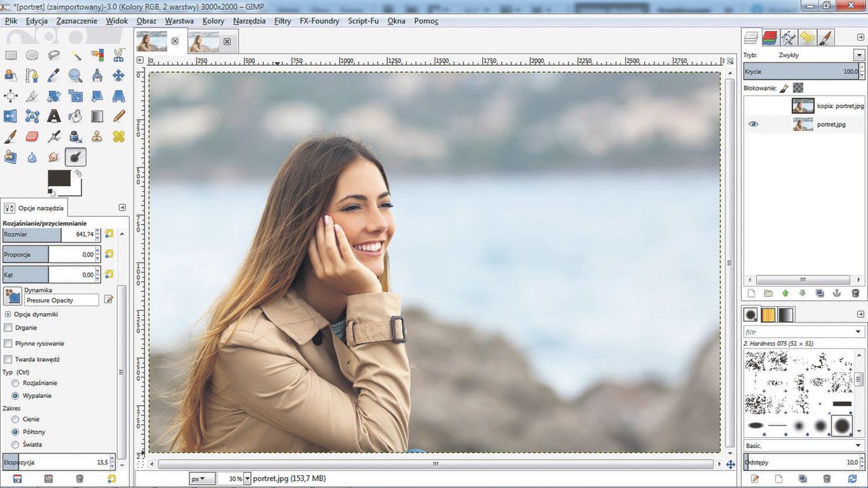Select the Smudge tool
The height and width of the screenshot is (488, 868).
[54, 157]
